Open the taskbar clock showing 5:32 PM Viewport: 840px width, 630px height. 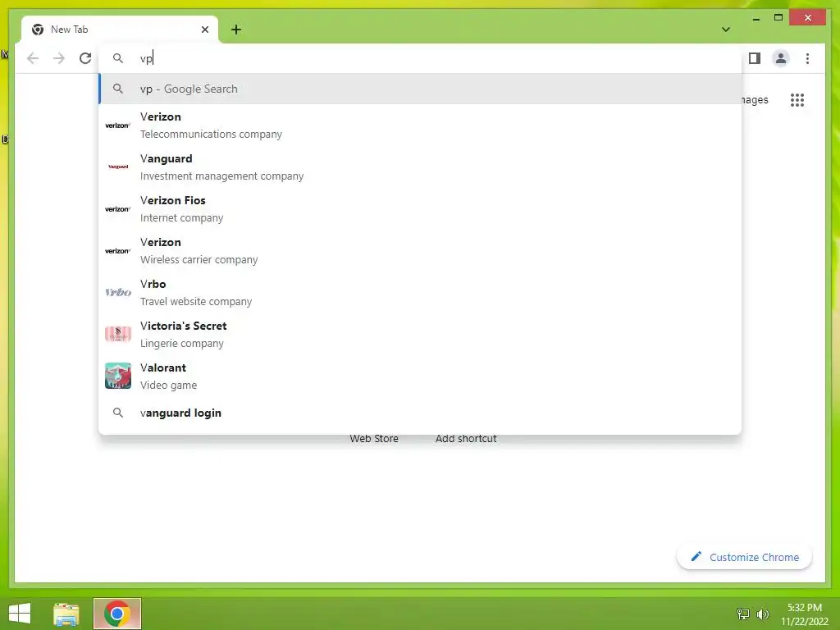(805, 614)
